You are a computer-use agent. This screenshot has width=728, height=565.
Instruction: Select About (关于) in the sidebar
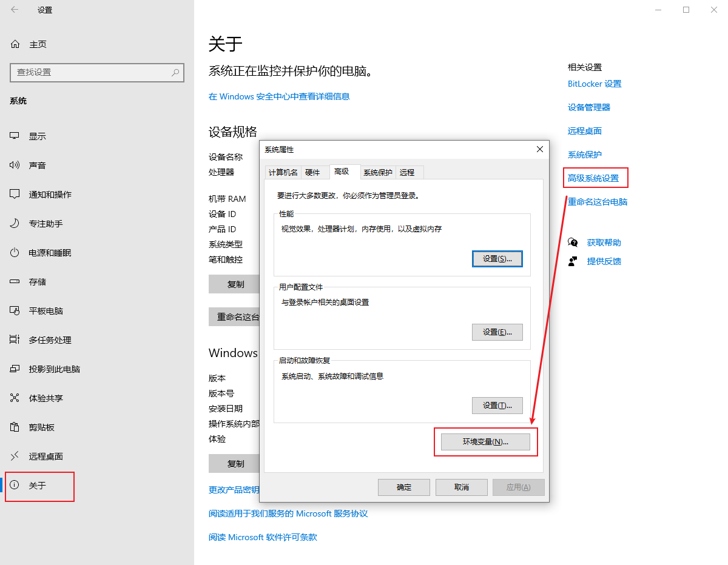38,486
